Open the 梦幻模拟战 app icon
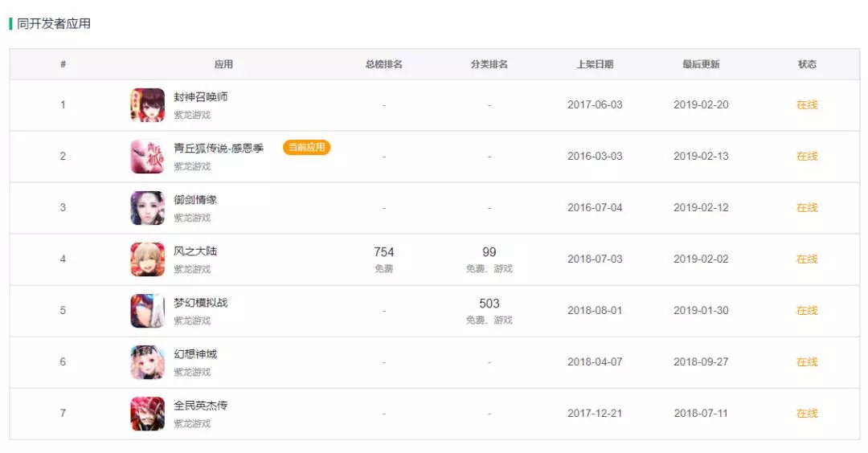Screen dimensions: 868x453 click(x=147, y=311)
